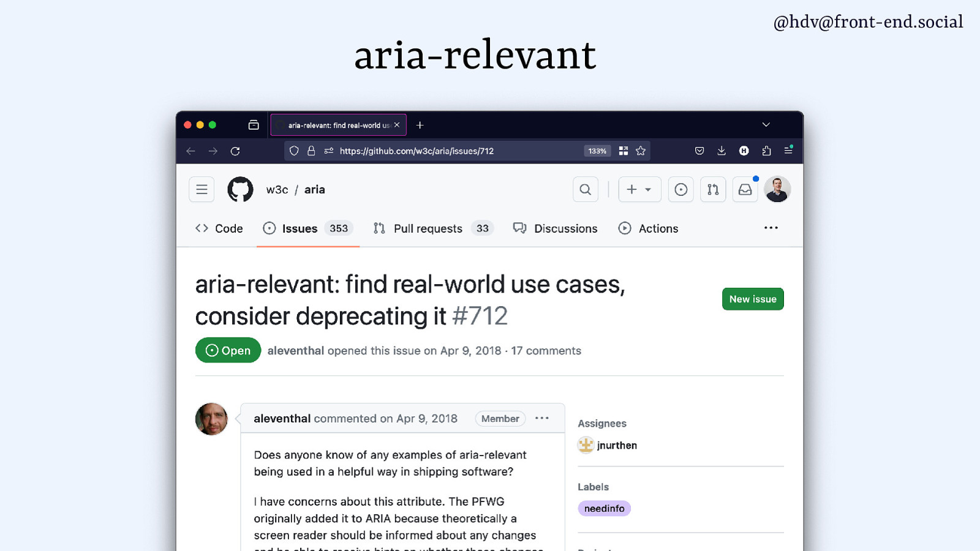Screen dimensions: 980x551
Task: Go back using the browser back arrow
Action: tap(190, 151)
